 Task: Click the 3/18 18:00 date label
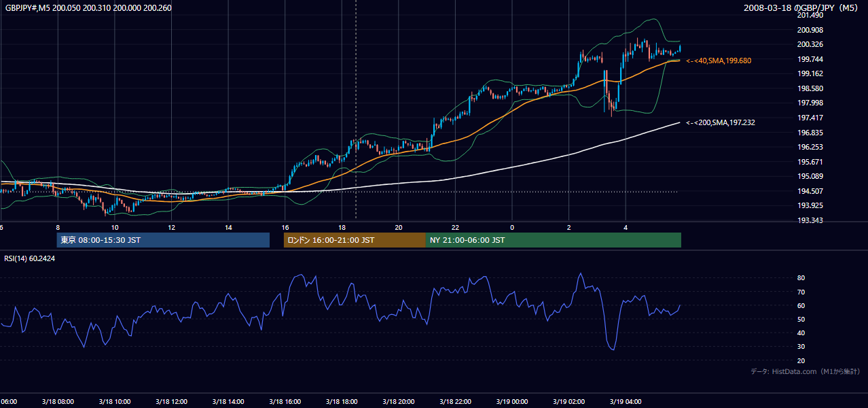(342, 402)
